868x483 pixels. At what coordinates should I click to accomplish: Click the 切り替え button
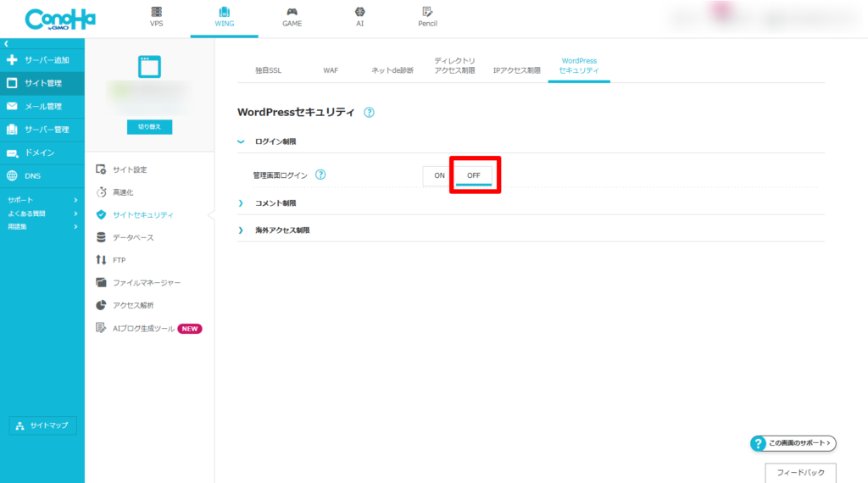[149, 127]
